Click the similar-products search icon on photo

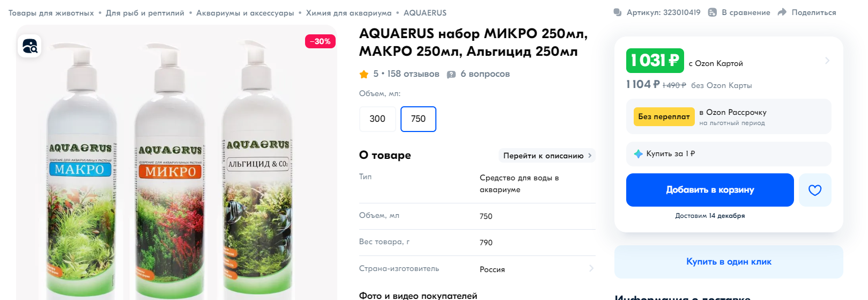pos(29,46)
